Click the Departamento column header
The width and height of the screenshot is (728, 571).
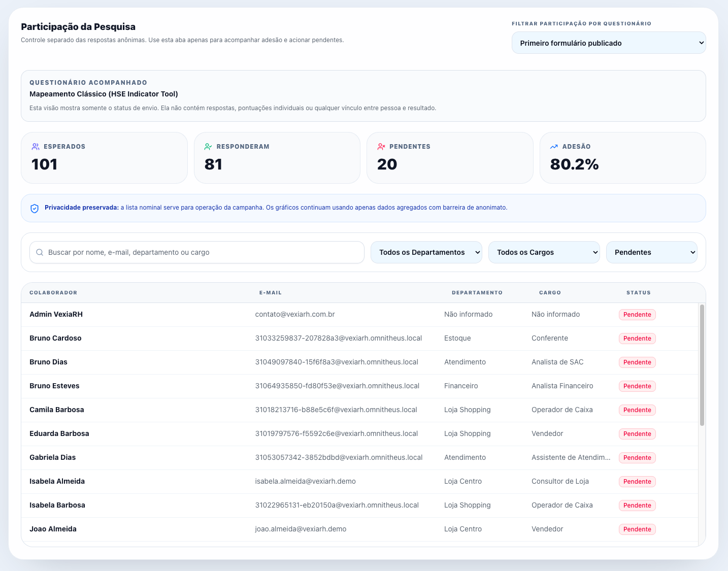coord(477,293)
